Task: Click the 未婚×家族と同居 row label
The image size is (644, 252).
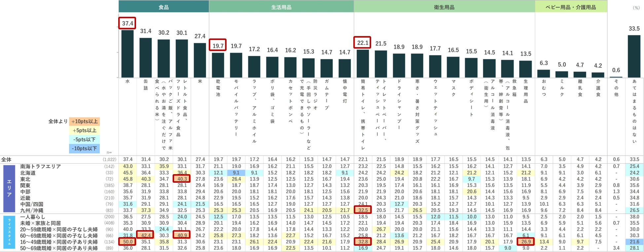Action: (x=41, y=223)
